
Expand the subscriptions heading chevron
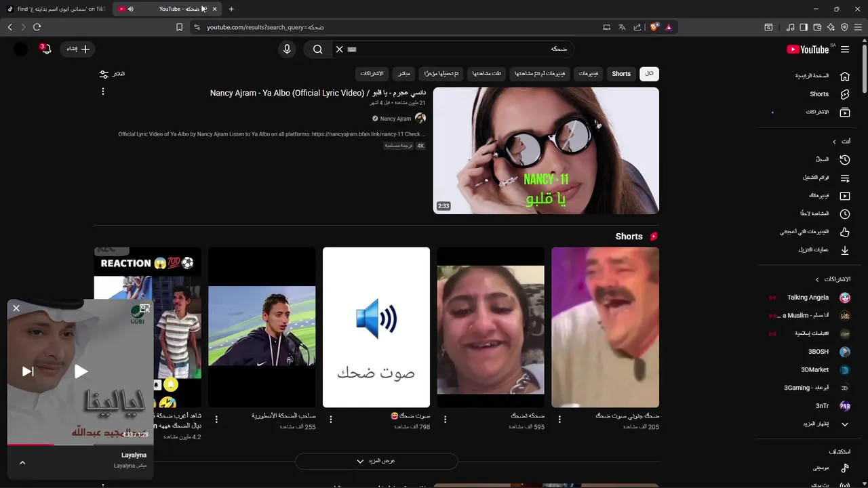click(x=817, y=279)
